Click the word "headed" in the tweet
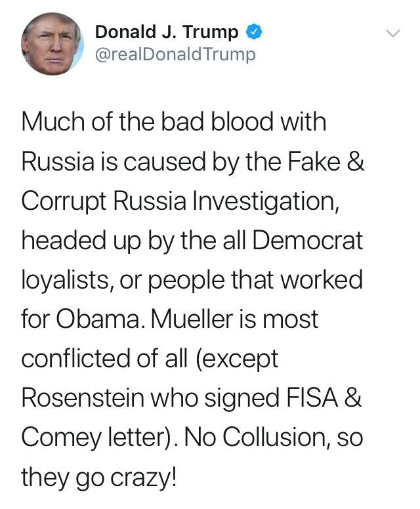This screenshot has height=509, width=420. tap(64, 241)
